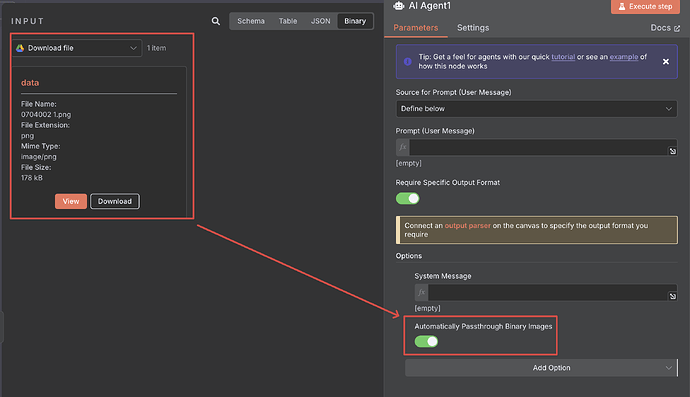690x397 pixels.
Task: Open Source for Prompt 'Define below' dropdown
Action: pyautogui.click(x=536, y=109)
